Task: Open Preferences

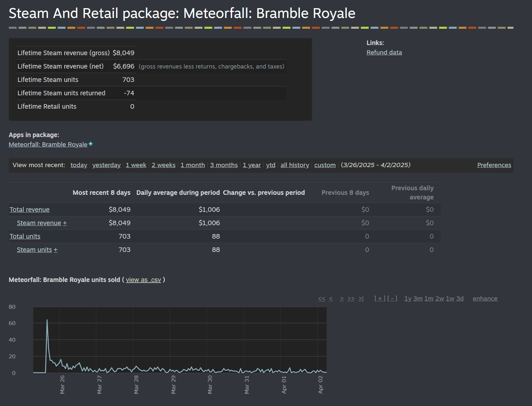Action: (x=494, y=165)
